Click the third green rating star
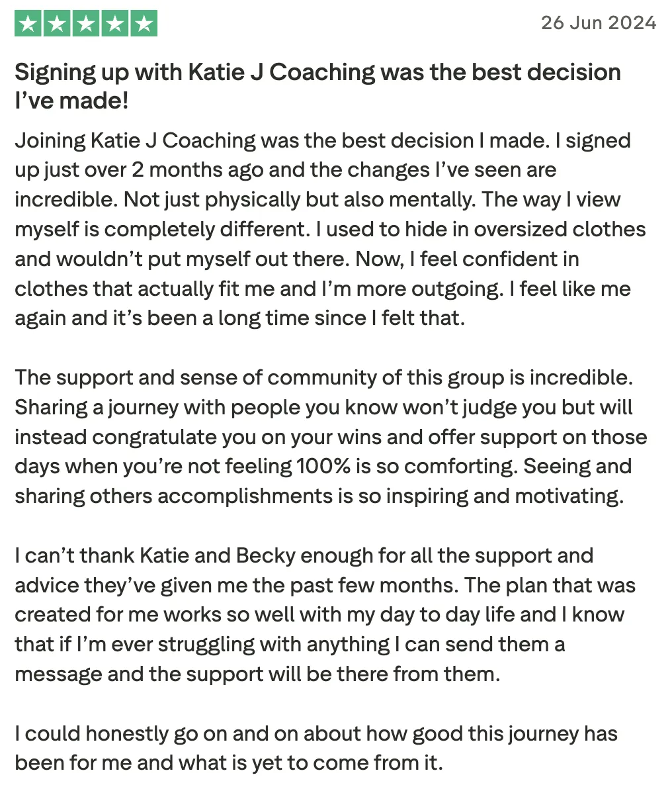This screenshot has height=785, width=672. tap(85, 24)
